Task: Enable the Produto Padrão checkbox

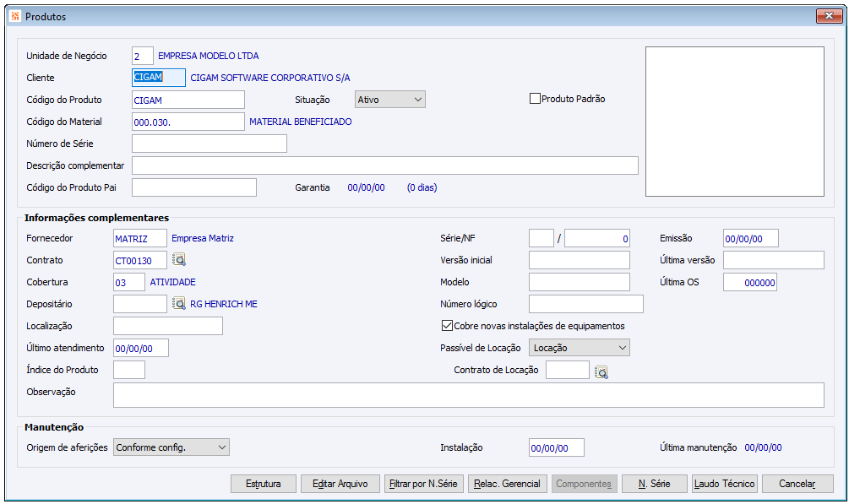Action: [535, 99]
